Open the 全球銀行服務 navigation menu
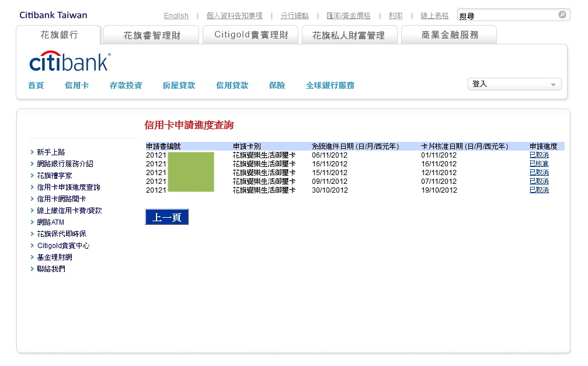This screenshot has height=366, width=588. point(330,85)
